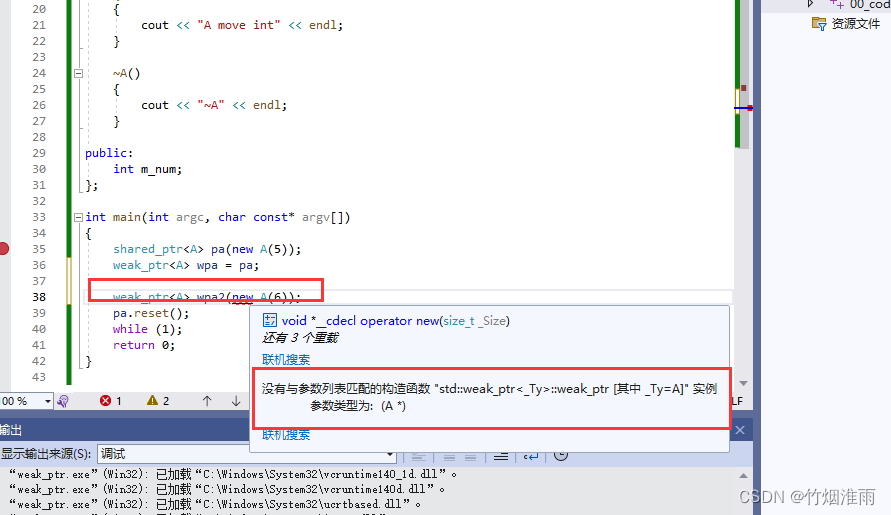
Task: Click upper 联机搜索 link in tooltip
Action: coord(286,359)
